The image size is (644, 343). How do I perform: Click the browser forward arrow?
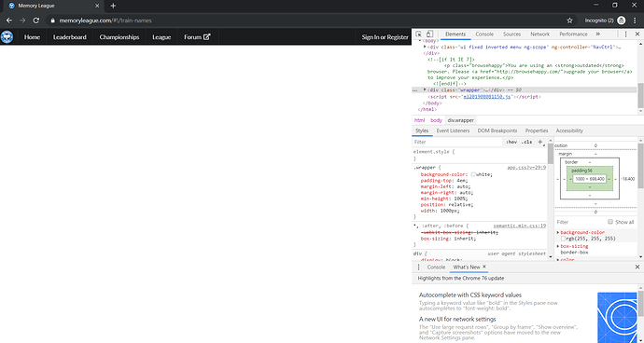coord(22,21)
